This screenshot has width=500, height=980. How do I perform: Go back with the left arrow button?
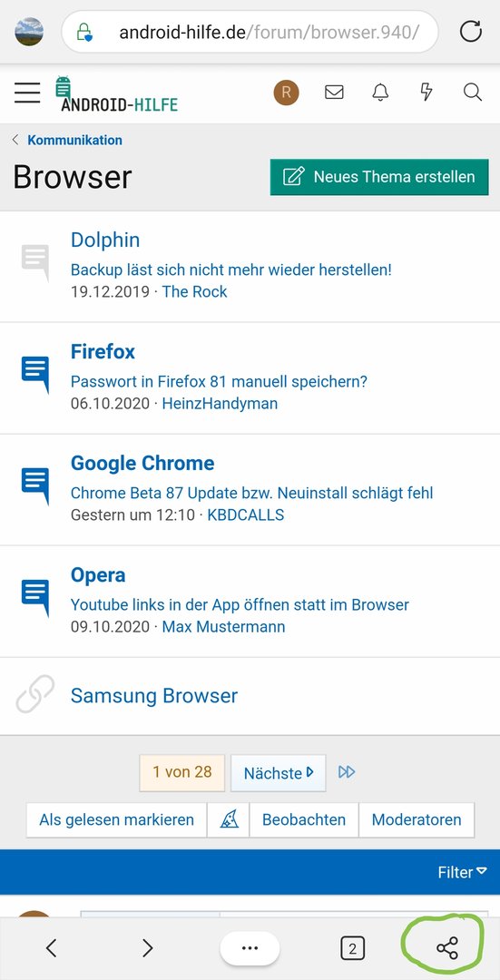point(51,948)
